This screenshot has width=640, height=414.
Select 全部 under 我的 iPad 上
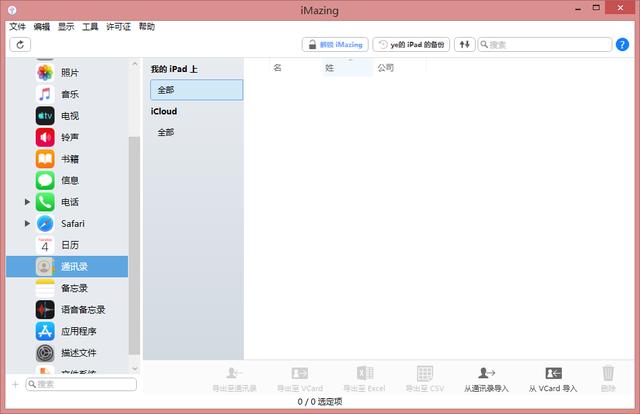tap(196, 90)
